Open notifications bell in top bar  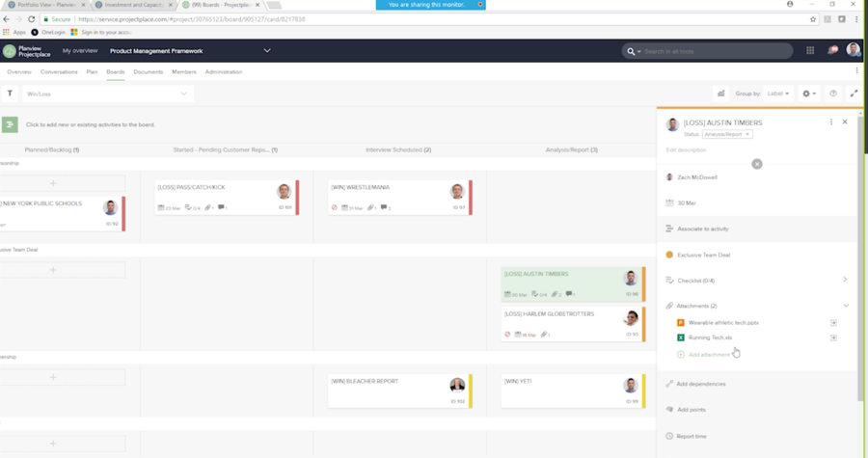coord(832,50)
